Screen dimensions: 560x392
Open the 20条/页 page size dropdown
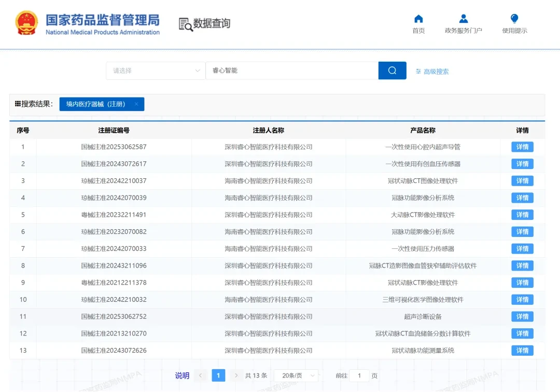click(x=296, y=375)
